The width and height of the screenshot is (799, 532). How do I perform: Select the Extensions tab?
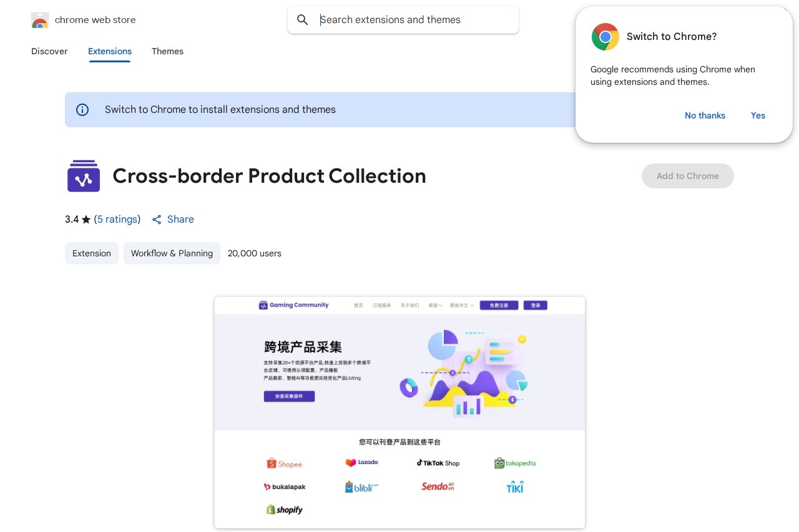pyautogui.click(x=110, y=51)
